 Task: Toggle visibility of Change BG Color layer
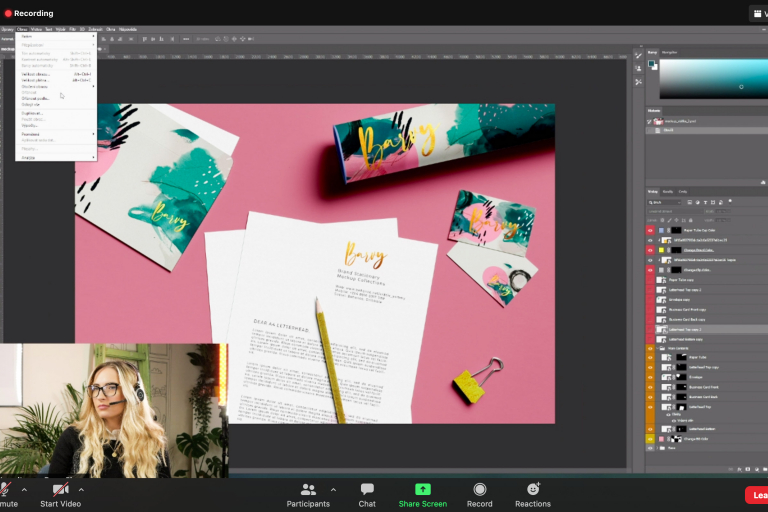click(650, 439)
